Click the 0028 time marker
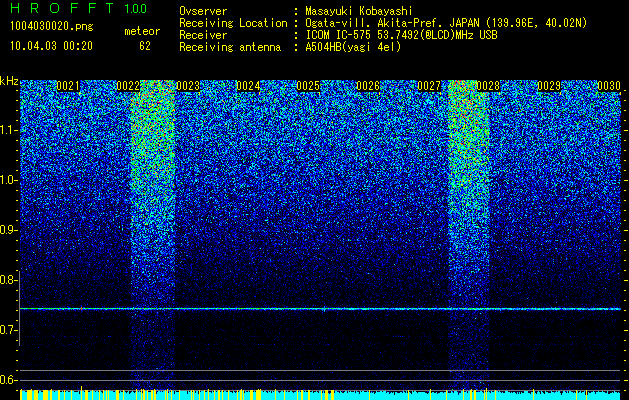Image resolution: width=629 pixels, height=400 pixels. pos(489,86)
